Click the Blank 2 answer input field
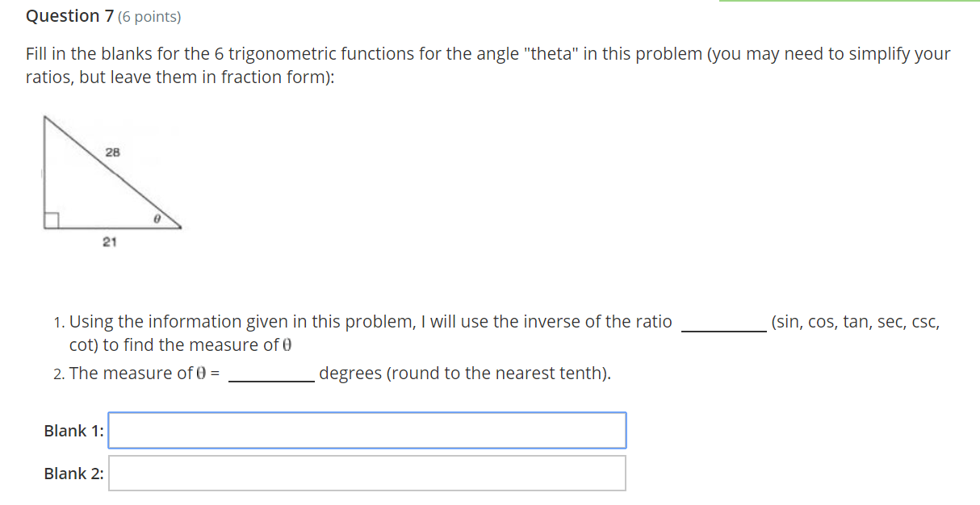Screen dimensions: 980x505 coord(367,473)
